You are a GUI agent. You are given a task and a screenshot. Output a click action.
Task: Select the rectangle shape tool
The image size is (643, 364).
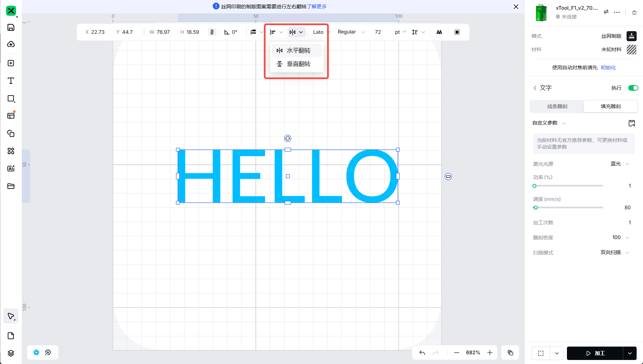pyautogui.click(x=11, y=98)
